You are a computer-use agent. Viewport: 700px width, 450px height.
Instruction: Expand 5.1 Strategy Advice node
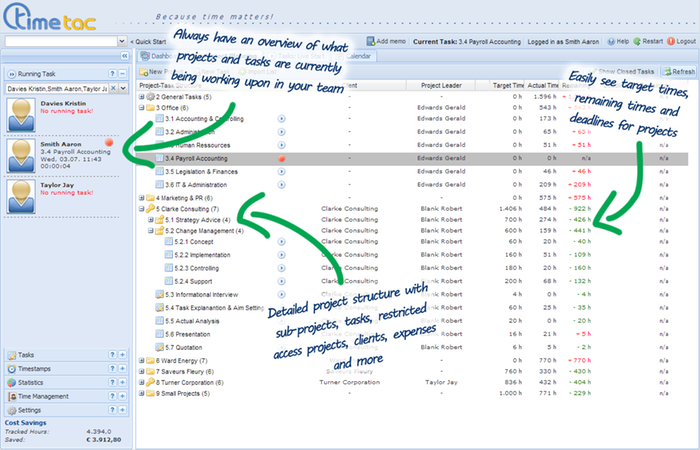[151, 220]
